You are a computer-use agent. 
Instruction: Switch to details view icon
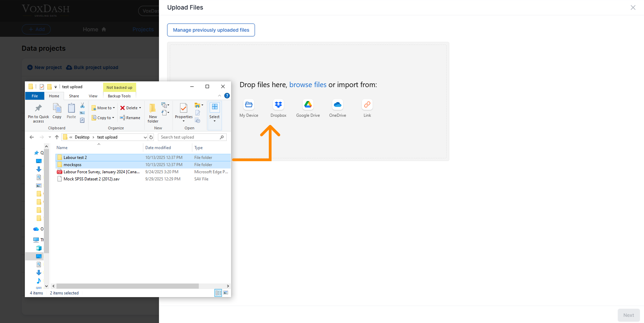218,293
